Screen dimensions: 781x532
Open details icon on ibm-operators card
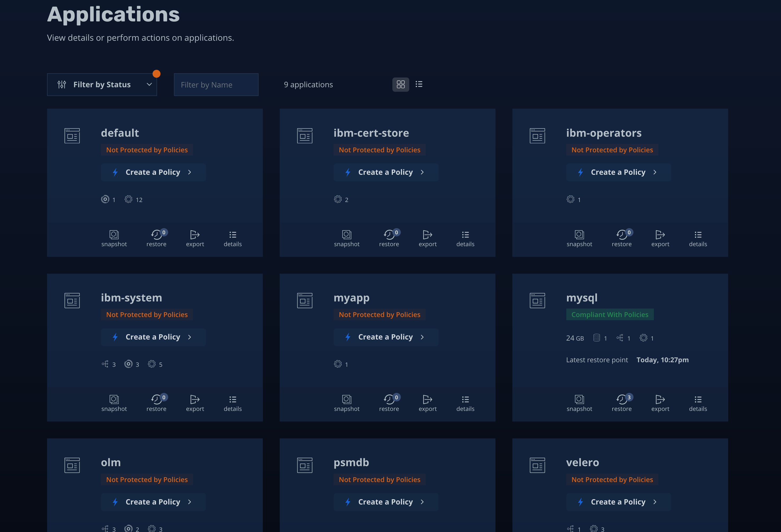click(x=698, y=235)
